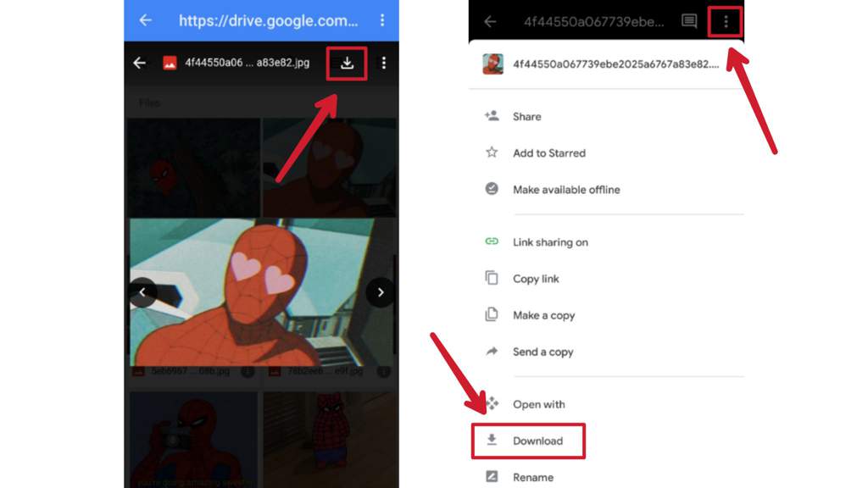Open the dark Spider-Man face thumbnail in the top row
The height and width of the screenshot is (488, 868).
[x=194, y=167]
